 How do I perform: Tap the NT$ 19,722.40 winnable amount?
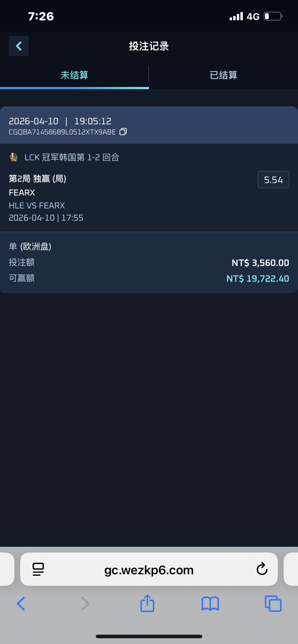click(x=257, y=279)
